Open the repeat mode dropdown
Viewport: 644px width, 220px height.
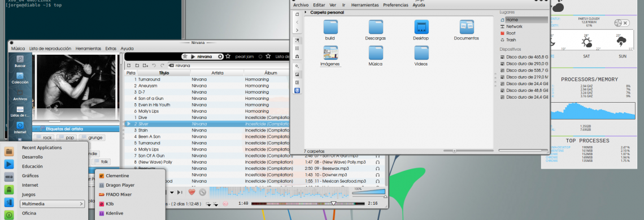pos(208,204)
